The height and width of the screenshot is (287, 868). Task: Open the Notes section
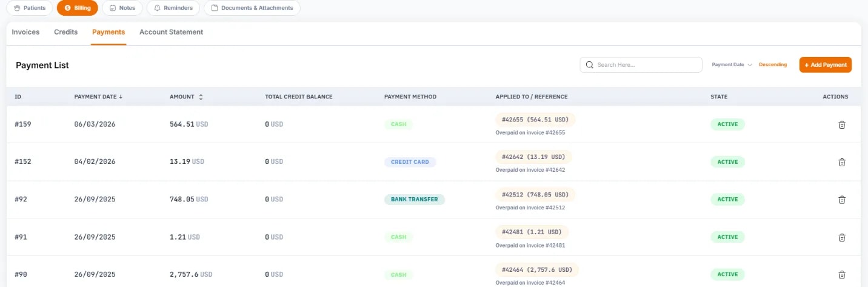122,8
